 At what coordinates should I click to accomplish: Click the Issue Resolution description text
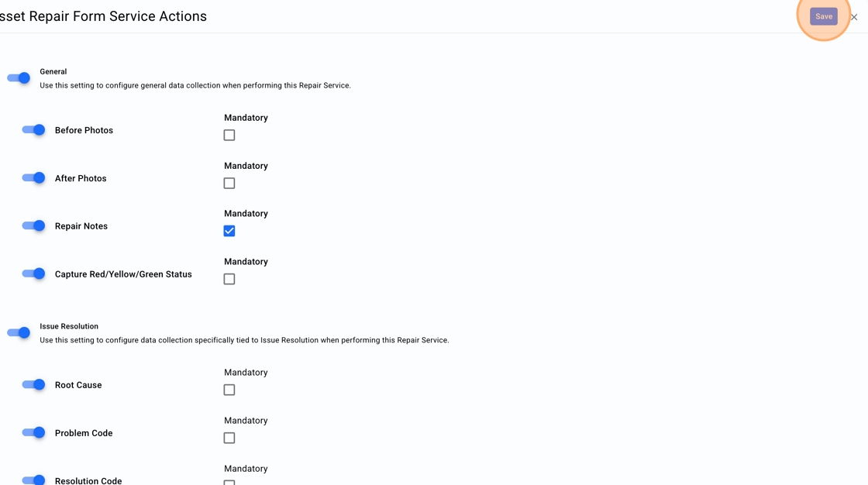(244, 340)
